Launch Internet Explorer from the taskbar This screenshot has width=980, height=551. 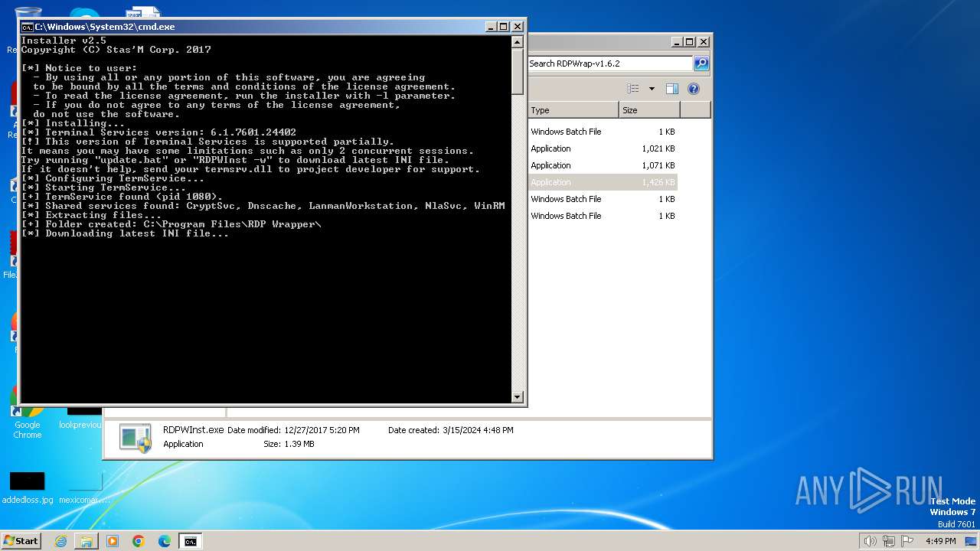[x=60, y=541]
